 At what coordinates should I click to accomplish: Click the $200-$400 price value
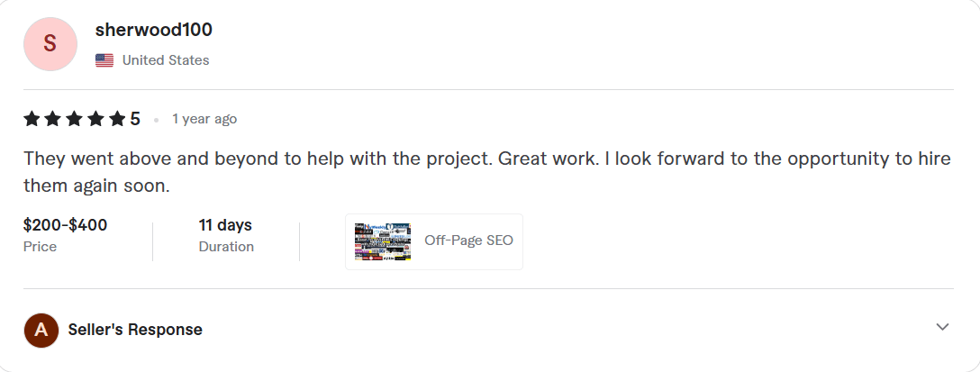tap(66, 225)
